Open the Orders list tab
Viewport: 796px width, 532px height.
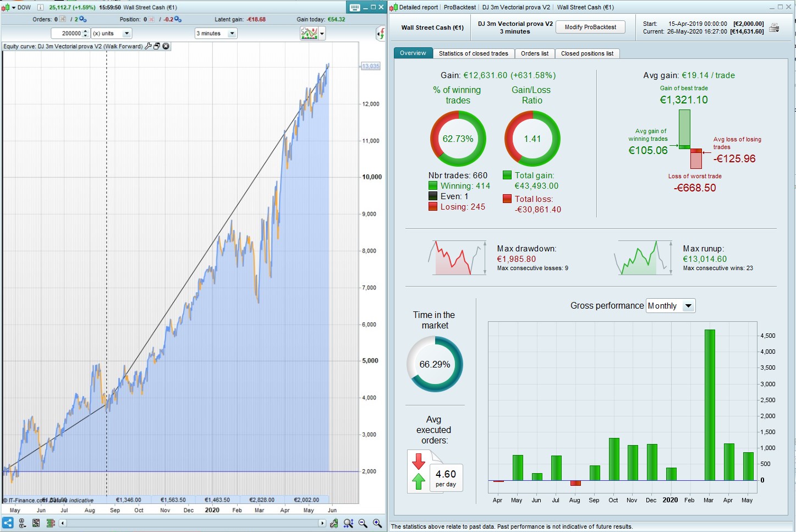[535, 53]
